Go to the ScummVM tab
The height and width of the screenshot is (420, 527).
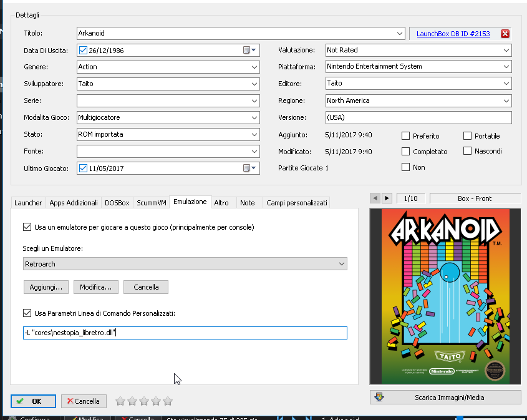152,203
